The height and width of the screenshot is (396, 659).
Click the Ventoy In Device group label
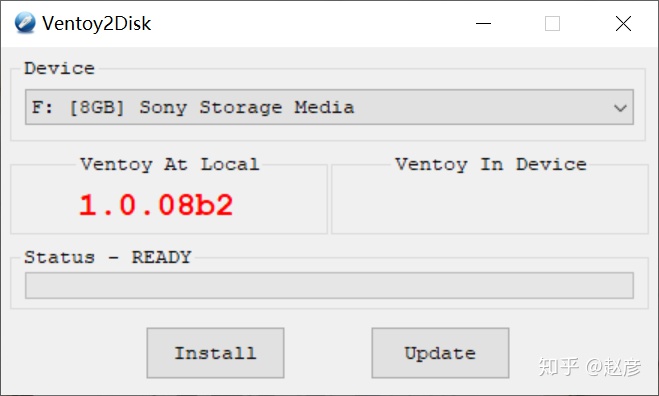[490, 164]
